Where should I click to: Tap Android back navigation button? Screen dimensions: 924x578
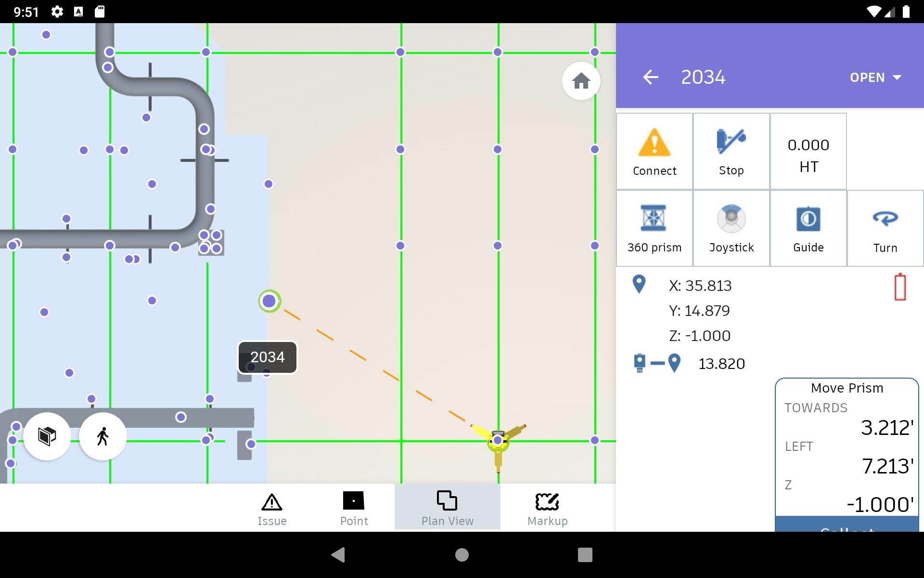(x=338, y=555)
